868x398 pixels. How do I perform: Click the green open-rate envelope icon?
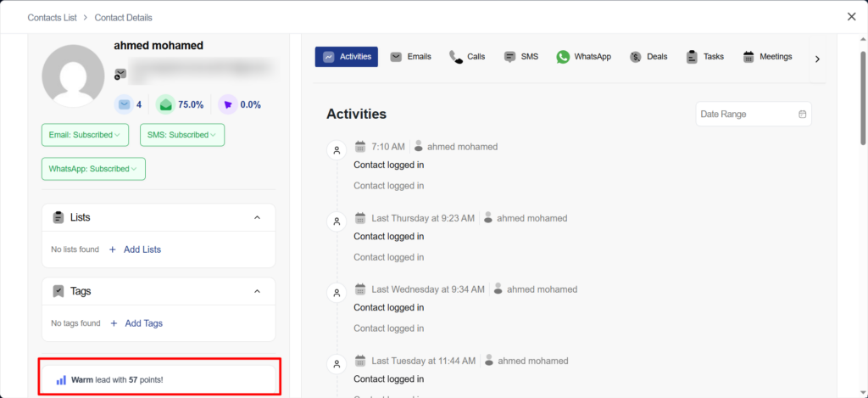click(165, 104)
